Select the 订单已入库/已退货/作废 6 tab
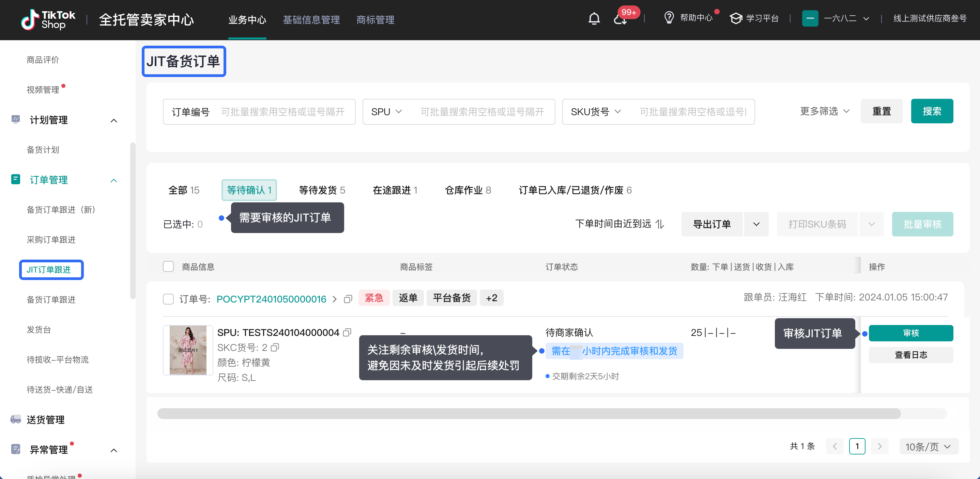 [x=575, y=190]
